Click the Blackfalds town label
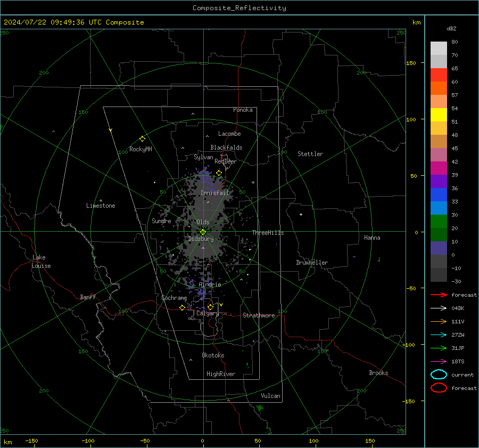Viewport: 479px width, 448px height. [x=226, y=148]
